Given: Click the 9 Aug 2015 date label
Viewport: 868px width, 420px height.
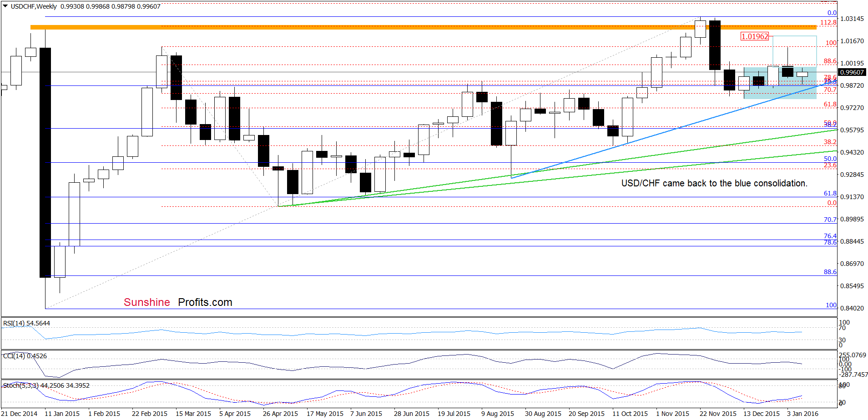Looking at the screenshot, I should pyautogui.click(x=498, y=414).
